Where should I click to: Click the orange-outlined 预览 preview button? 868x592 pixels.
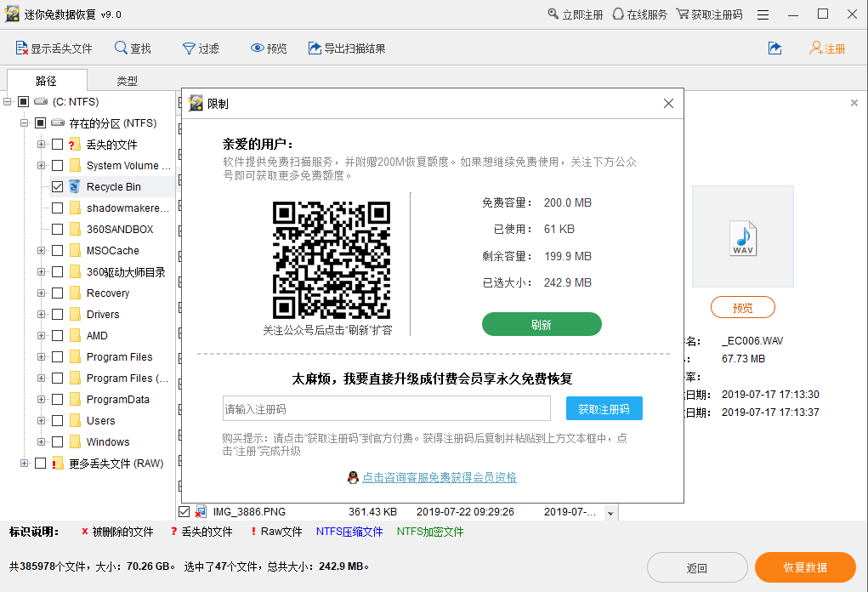[742, 307]
